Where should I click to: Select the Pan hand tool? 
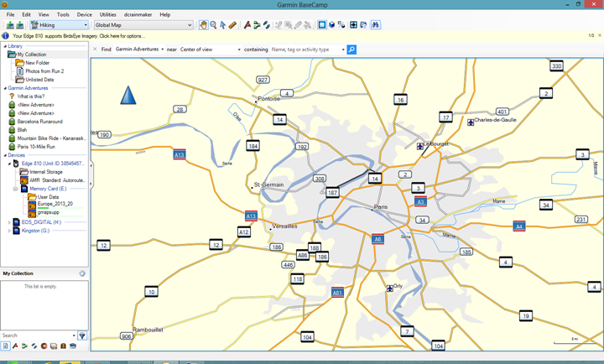click(x=203, y=25)
